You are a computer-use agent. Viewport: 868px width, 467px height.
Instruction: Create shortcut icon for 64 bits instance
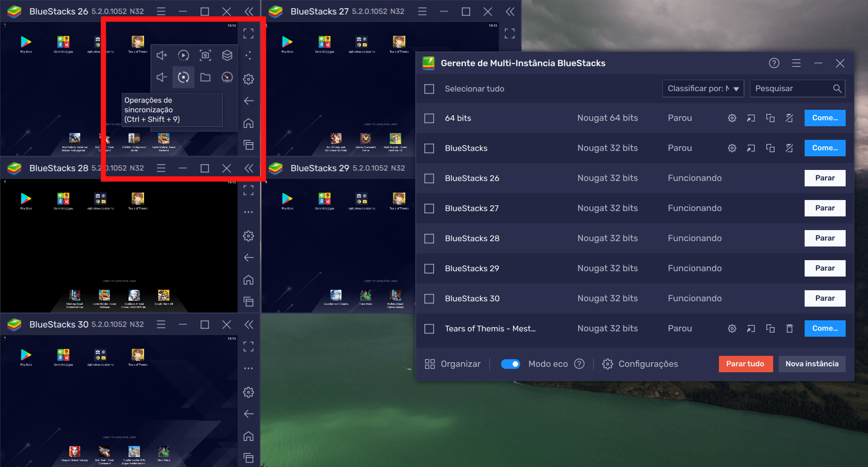[x=751, y=118]
